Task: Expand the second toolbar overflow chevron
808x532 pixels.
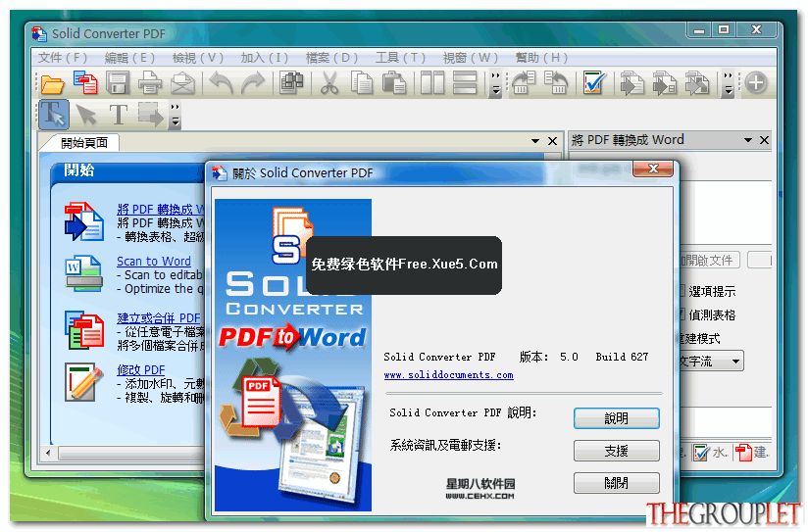Action: pyautogui.click(x=729, y=84)
